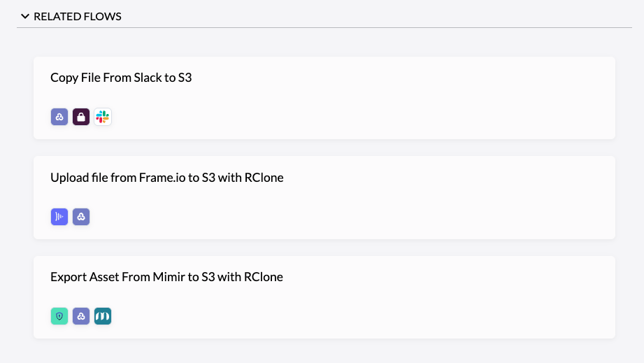Click the RClone icon in the Slack flow card
The width and height of the screenshot is (644, 363).
(x=59, y=117)
